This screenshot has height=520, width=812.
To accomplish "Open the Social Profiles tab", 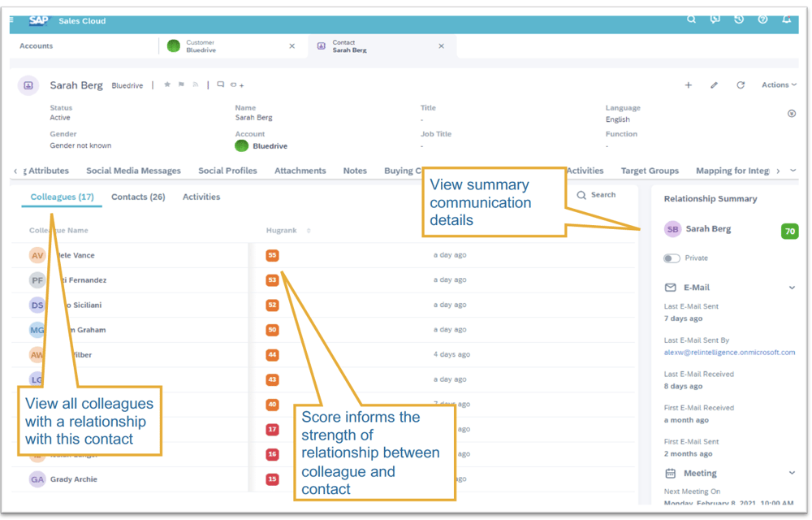I will tap(227, 171).
